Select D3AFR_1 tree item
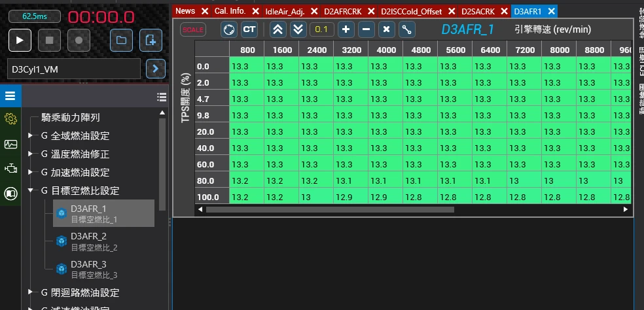Image resolution: width=644 pixels, height=310 pixels. 104,213
